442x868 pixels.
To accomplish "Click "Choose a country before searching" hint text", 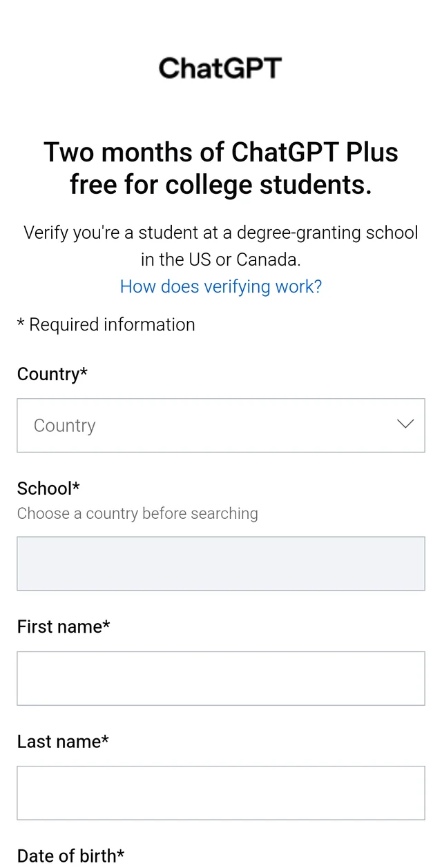I will click(137, 513).
